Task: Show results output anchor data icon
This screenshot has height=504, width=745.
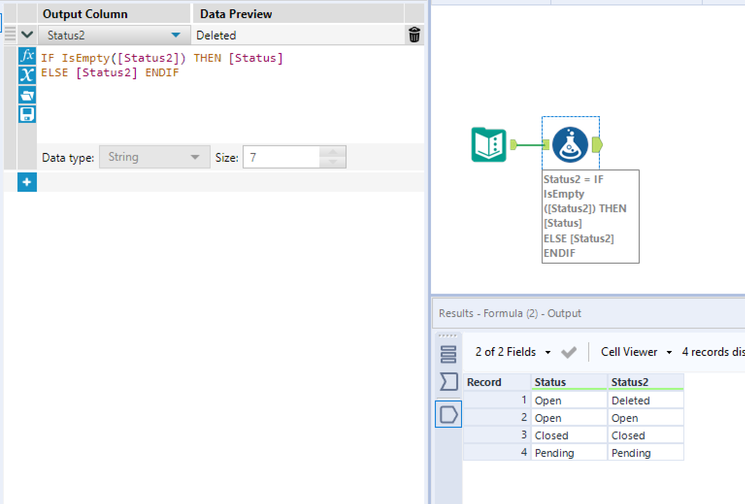Action: coord(449,414)
